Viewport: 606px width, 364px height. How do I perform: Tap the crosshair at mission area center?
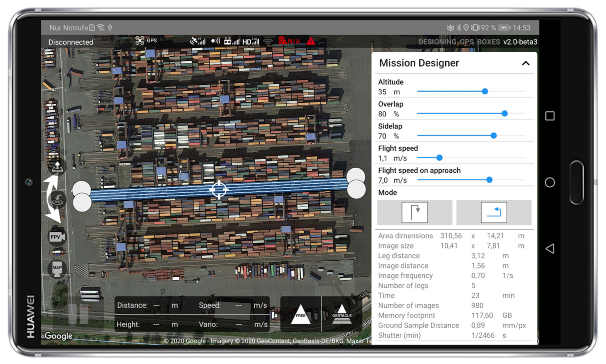pos(219,190)
